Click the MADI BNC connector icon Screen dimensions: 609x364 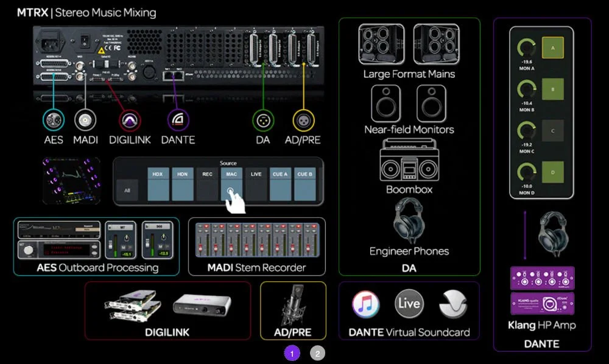click(x=85, y=121)
